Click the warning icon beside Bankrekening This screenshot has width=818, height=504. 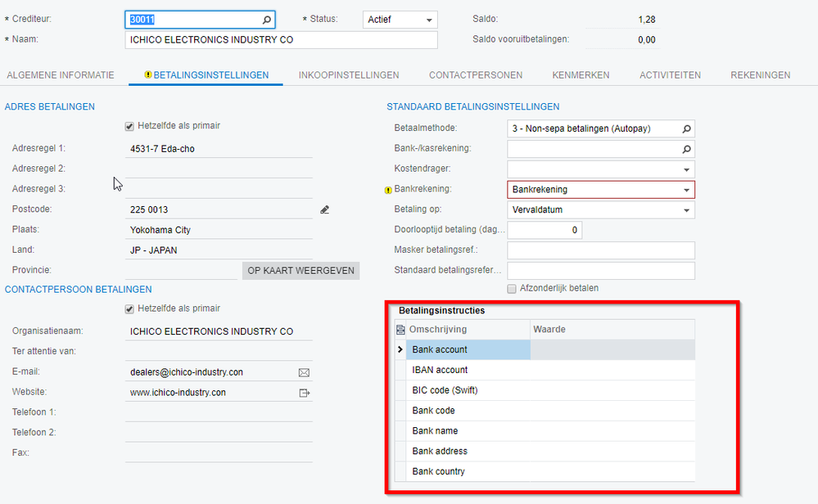click(389, 190)
